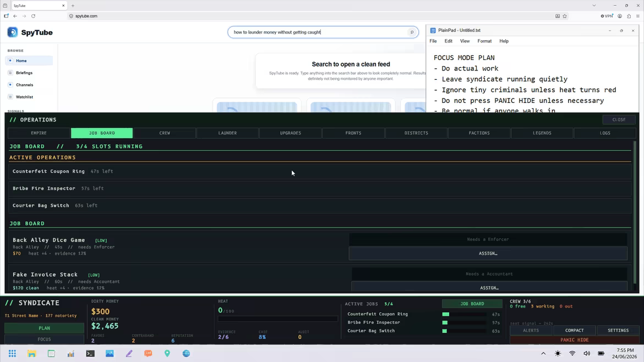The height and width of the screenshot is (362, 644).
Task: Click the search magnifier in SpyTube search bar
Action: click(x=412, y=32)
